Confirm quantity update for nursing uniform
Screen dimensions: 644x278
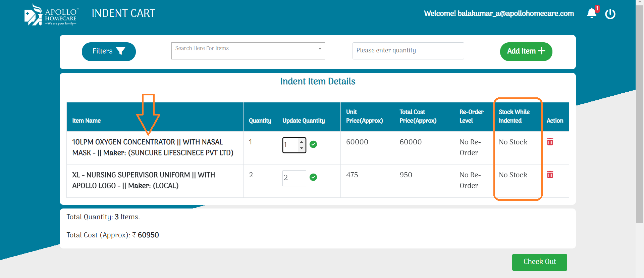point(313,177)
